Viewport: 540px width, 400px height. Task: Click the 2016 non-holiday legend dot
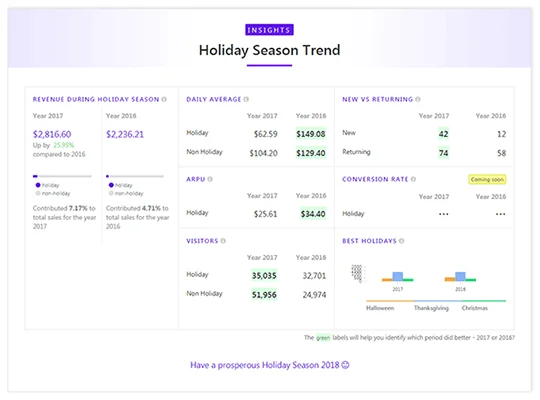[111, 193]
